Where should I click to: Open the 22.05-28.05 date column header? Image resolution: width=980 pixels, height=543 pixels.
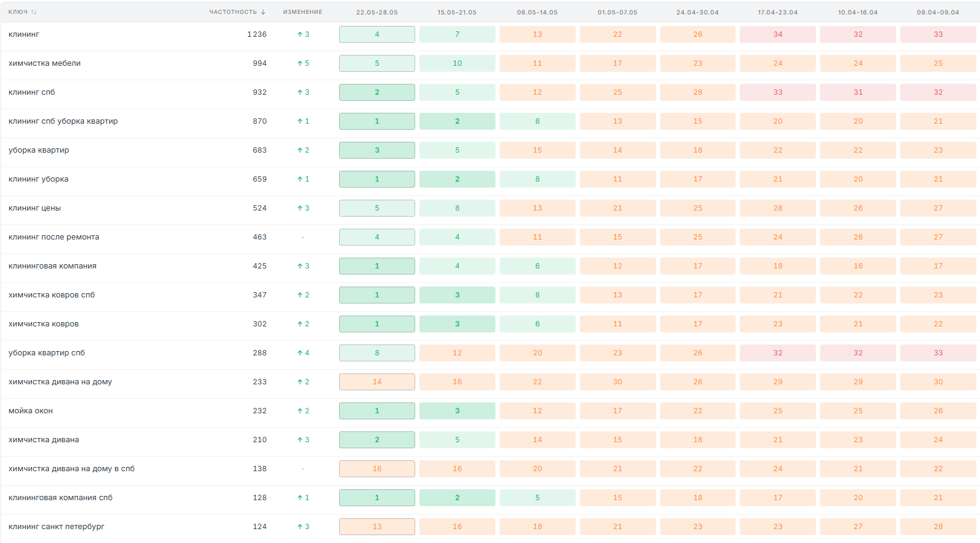[377, 12]
